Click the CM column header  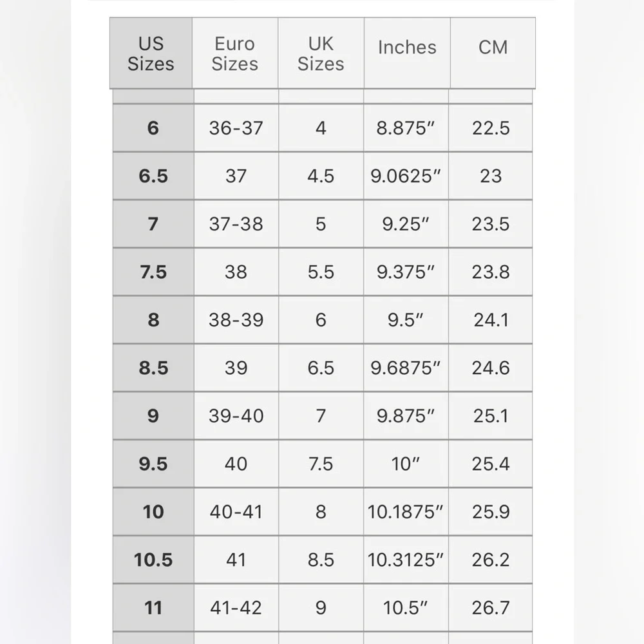(493, 48)
